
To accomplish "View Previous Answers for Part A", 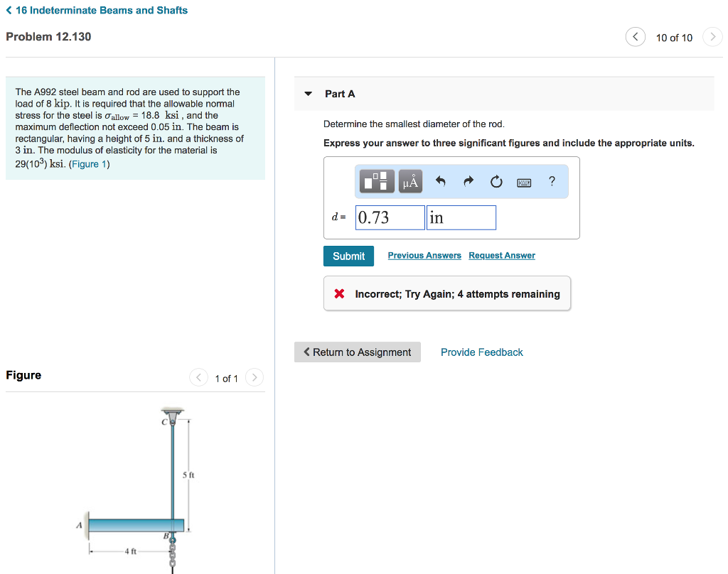I will tap(424, 255).
